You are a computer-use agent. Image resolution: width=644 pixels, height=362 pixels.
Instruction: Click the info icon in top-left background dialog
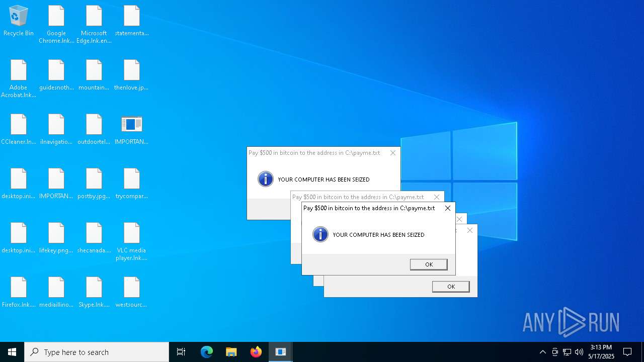pyautogui.click(x=266, y=179)
